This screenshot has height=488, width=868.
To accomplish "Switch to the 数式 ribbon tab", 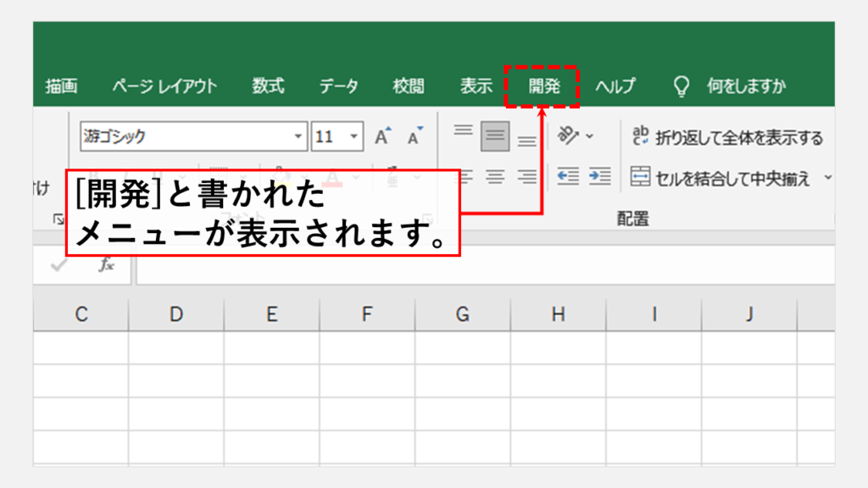I will (x=268, y=86).
